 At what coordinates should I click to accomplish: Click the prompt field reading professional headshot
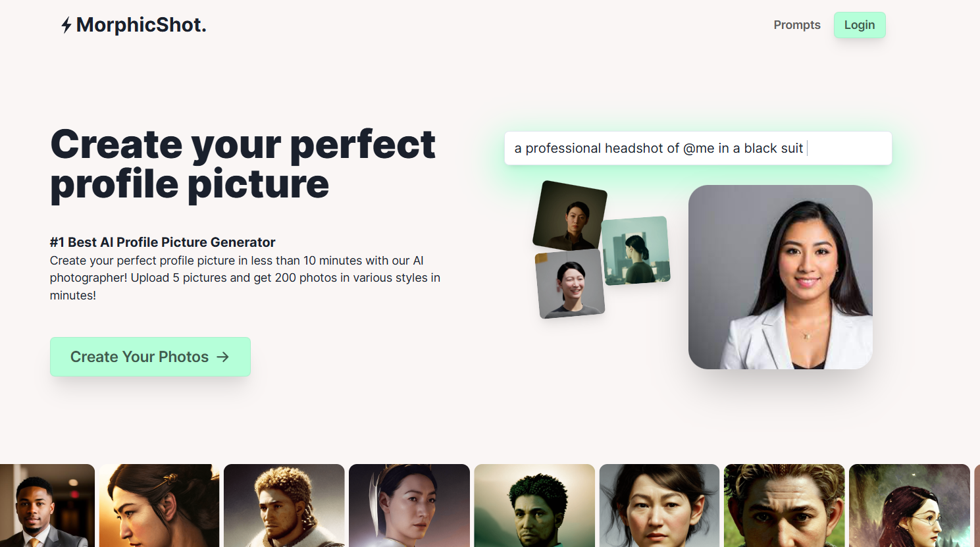pos(698,148)
